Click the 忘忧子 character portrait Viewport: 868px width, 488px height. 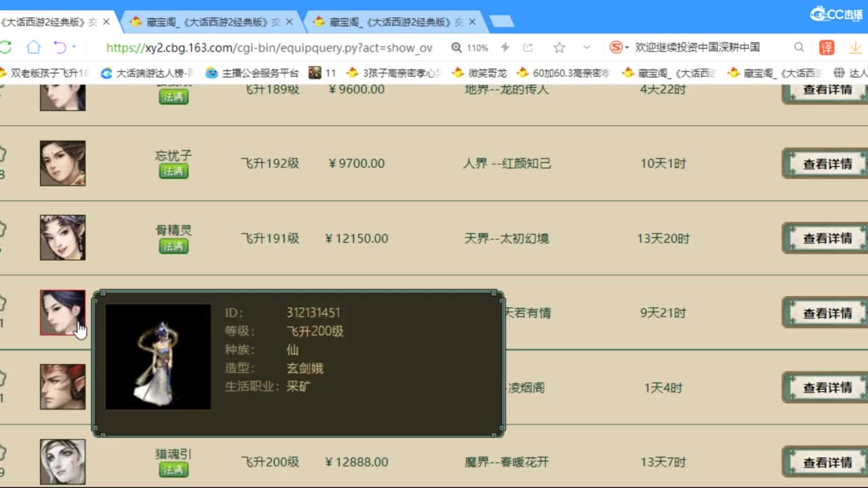(x=62, y=163)
